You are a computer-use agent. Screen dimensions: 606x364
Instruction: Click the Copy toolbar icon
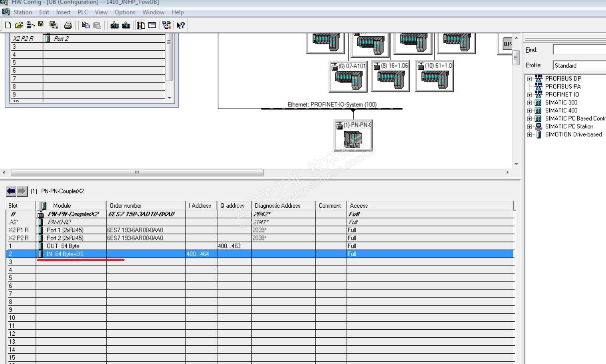tap(86, 26)
